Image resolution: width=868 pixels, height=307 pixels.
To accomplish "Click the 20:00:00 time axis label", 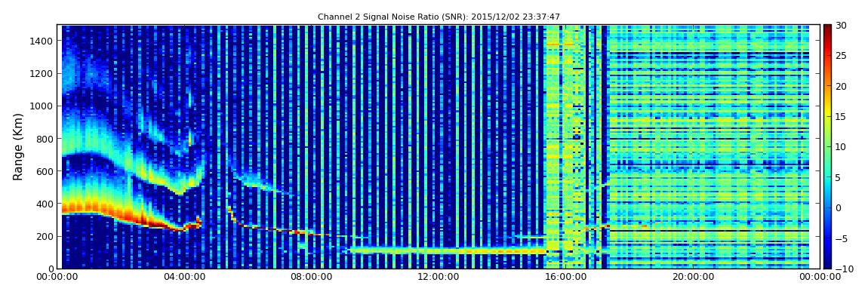I will [693, 277].
